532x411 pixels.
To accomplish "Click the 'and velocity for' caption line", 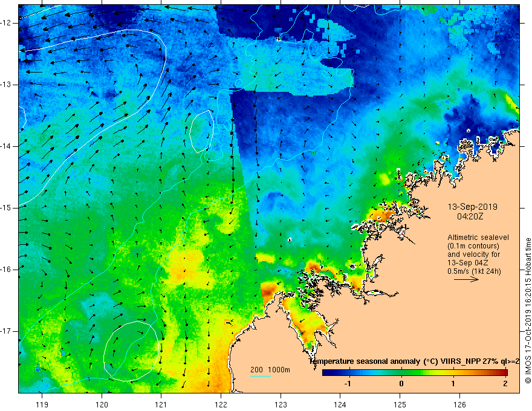I will pos(473,254).
